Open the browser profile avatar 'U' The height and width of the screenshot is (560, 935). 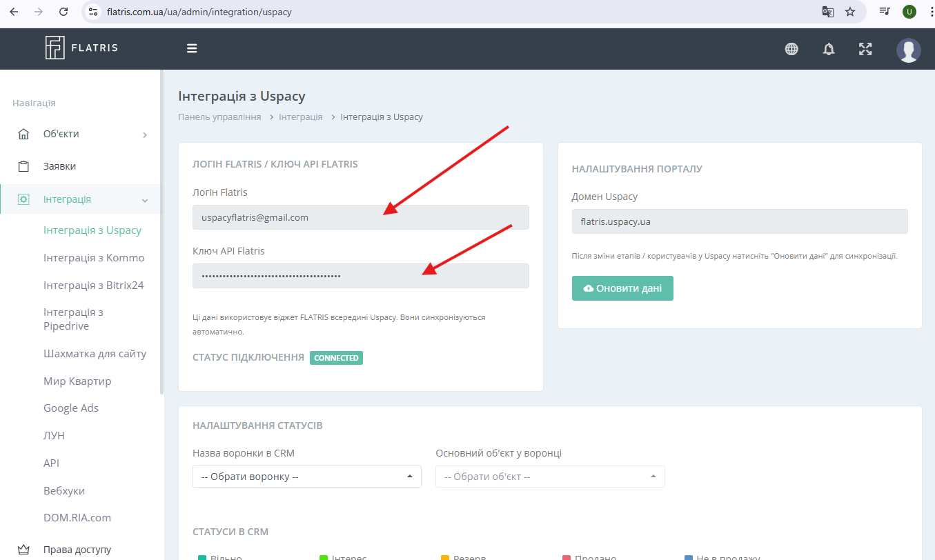click(909, 12)
